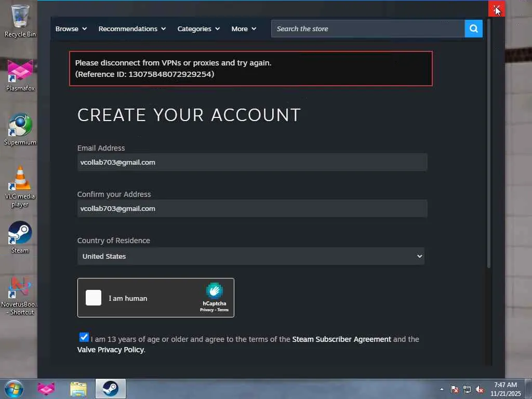This screenshot has height=399, width=532.
Task: Select the Steam desktop shortcut
Action: pyautogui.click(x=20, y=237)
